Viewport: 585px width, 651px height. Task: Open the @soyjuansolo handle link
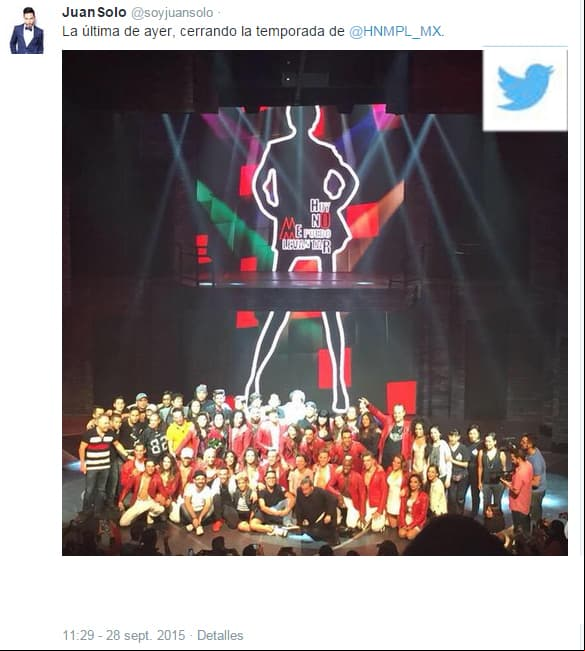click(x=172, y=13)
